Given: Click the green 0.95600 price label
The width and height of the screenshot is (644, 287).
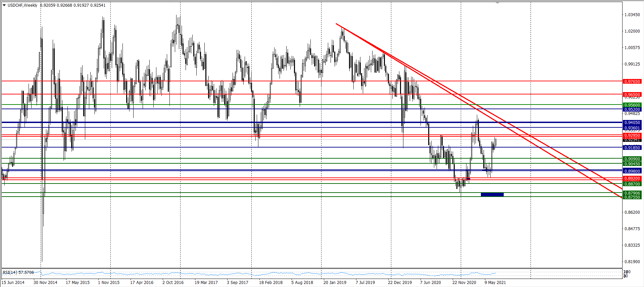Looking at the screenshot, I should [632, 105].
